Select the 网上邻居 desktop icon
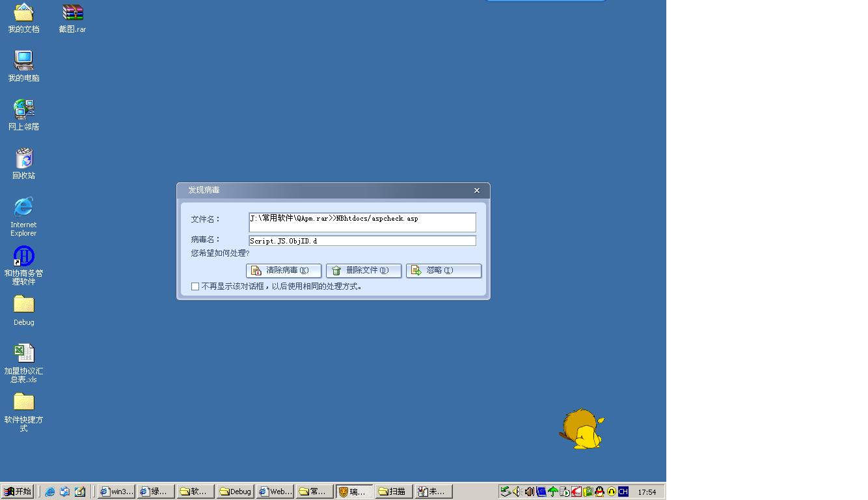This screenshot has height=500, width=868. pos(24,115)
